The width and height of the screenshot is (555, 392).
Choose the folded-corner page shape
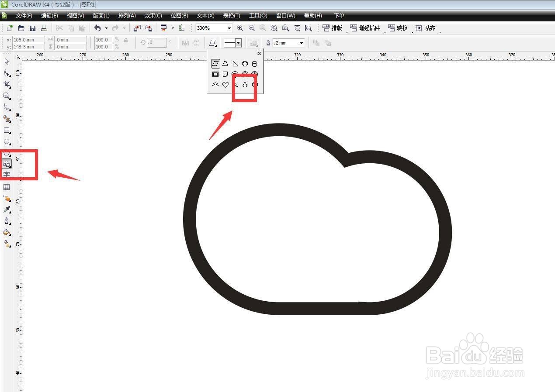click(225, 74)
